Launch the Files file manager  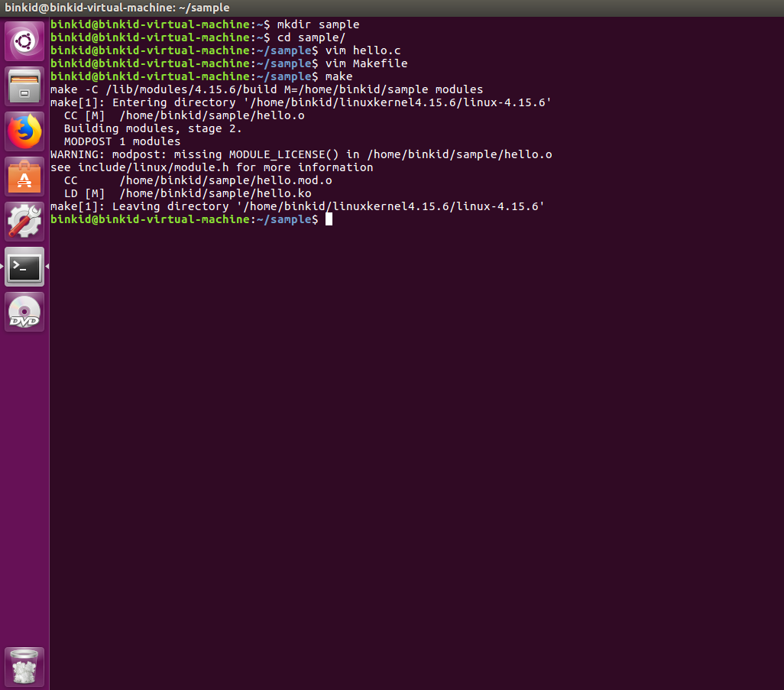click(x=24, y=86)
